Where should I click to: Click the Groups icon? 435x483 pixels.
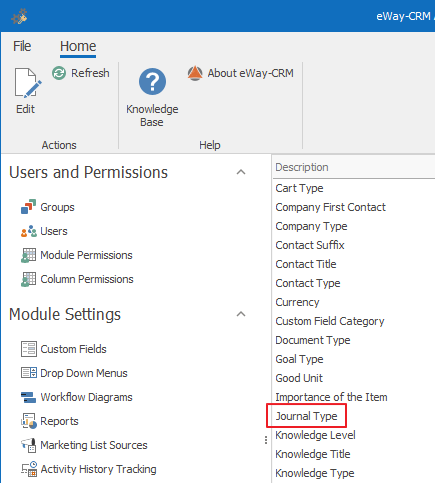28,207
